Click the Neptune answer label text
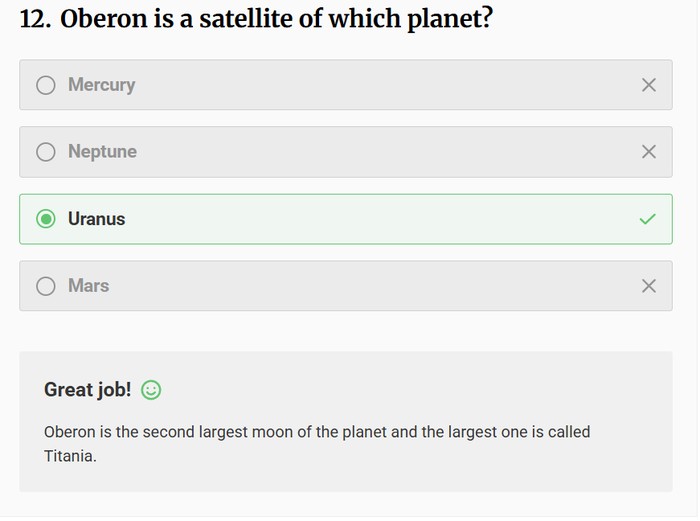 coord(102,152)
